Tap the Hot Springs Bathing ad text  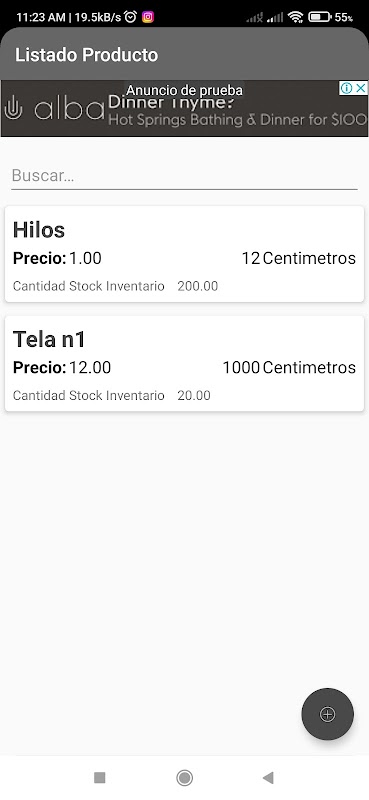pos(237,120)
